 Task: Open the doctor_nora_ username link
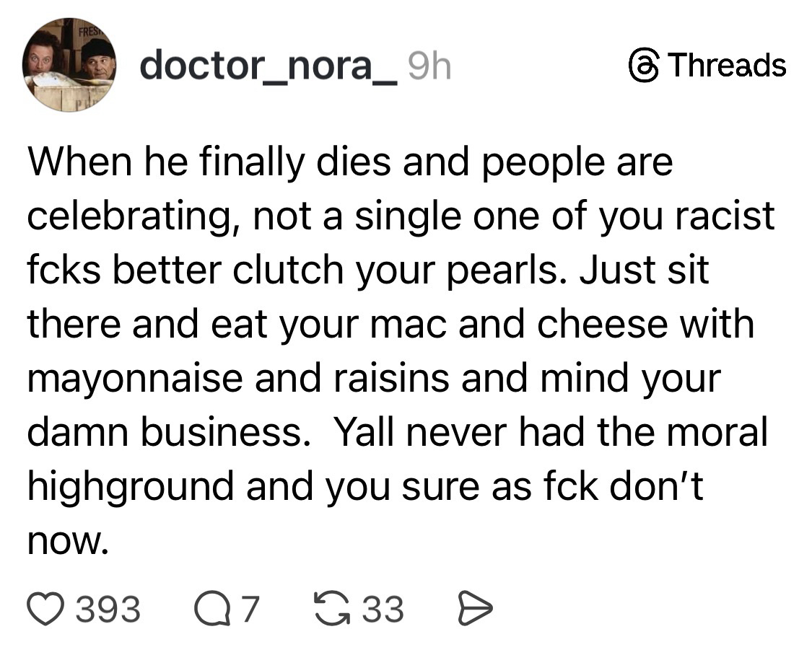[269, 66]
